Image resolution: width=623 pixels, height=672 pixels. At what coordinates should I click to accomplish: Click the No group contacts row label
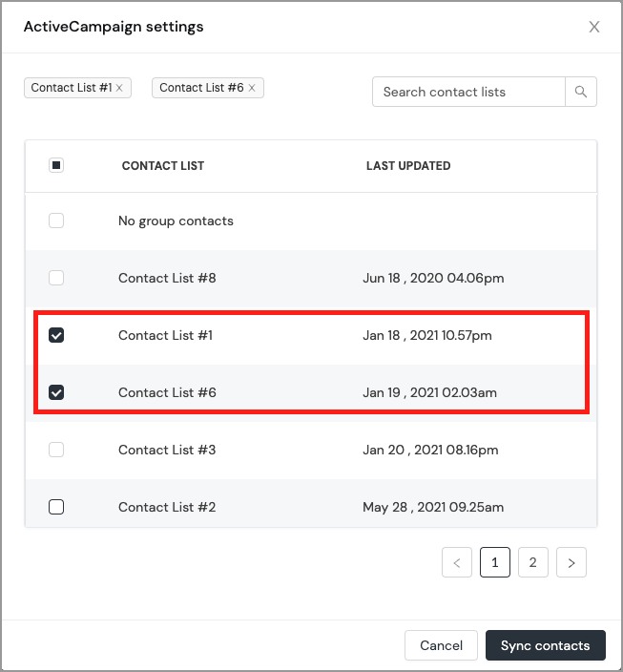(176, 221)
